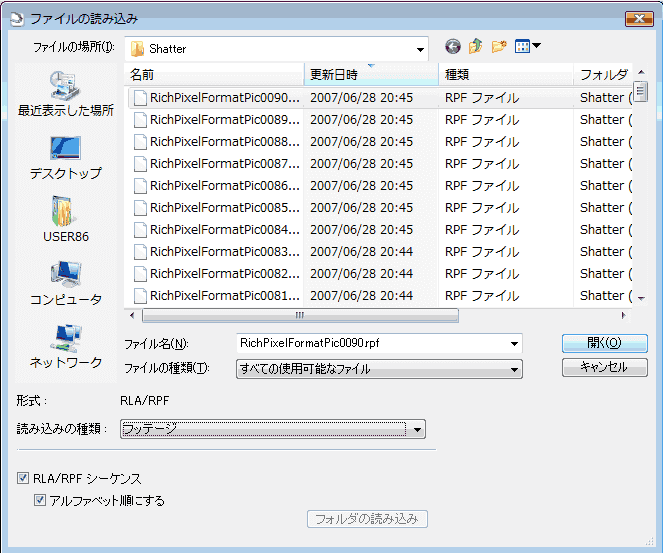The width and height of the screenshot is (663, 553).
Task: Open 最近表示した場所 in places bar
Action: point(66,94)
